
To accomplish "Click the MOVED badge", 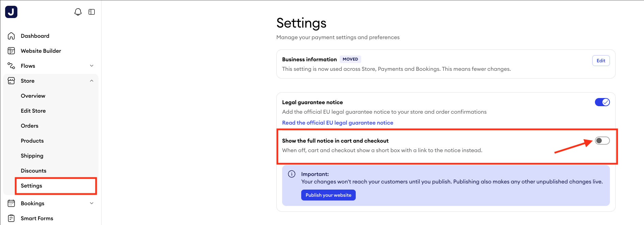I will point(350,59).
